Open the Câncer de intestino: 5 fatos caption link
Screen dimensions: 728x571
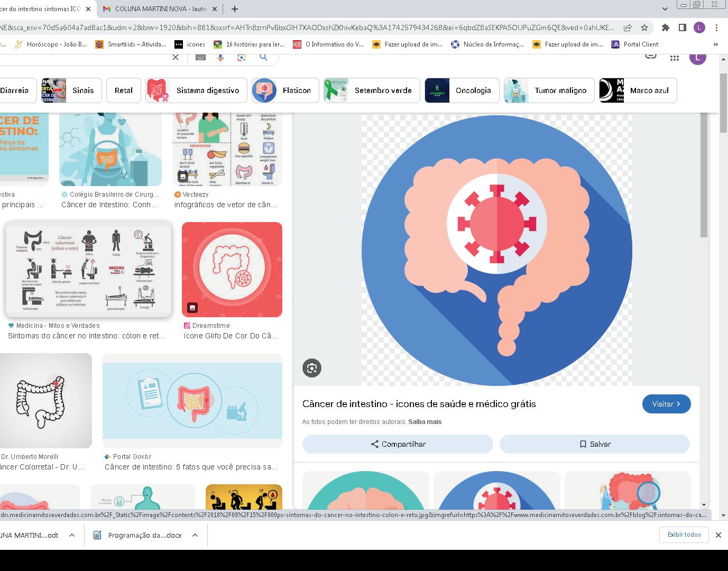pos(191,467)
